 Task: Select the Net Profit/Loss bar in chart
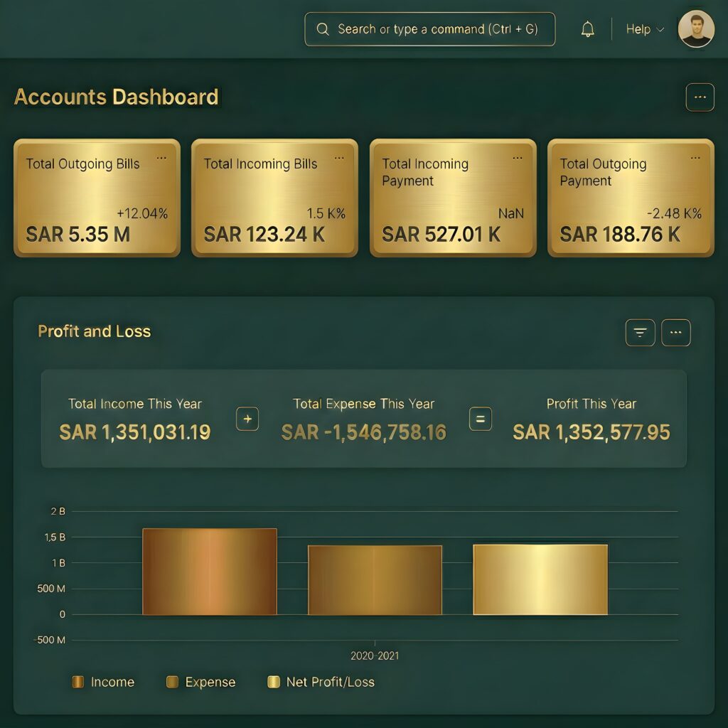540,579
